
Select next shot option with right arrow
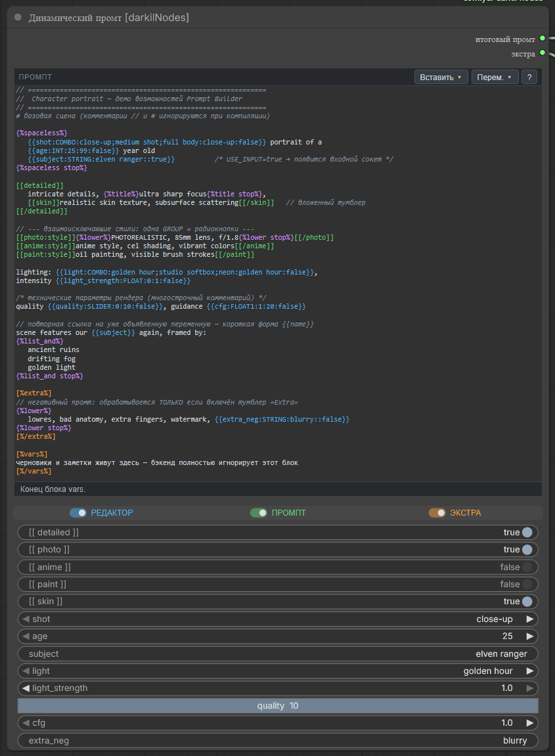530,619
